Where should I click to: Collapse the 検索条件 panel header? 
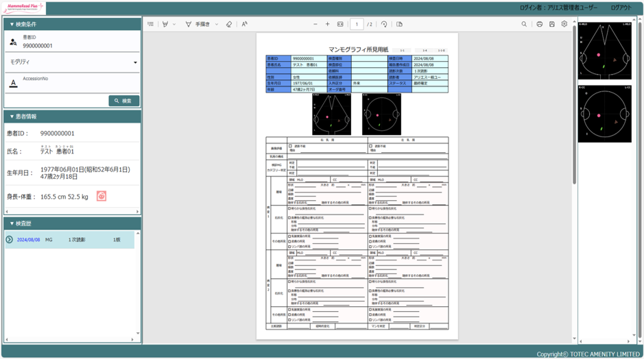(72, 24)
